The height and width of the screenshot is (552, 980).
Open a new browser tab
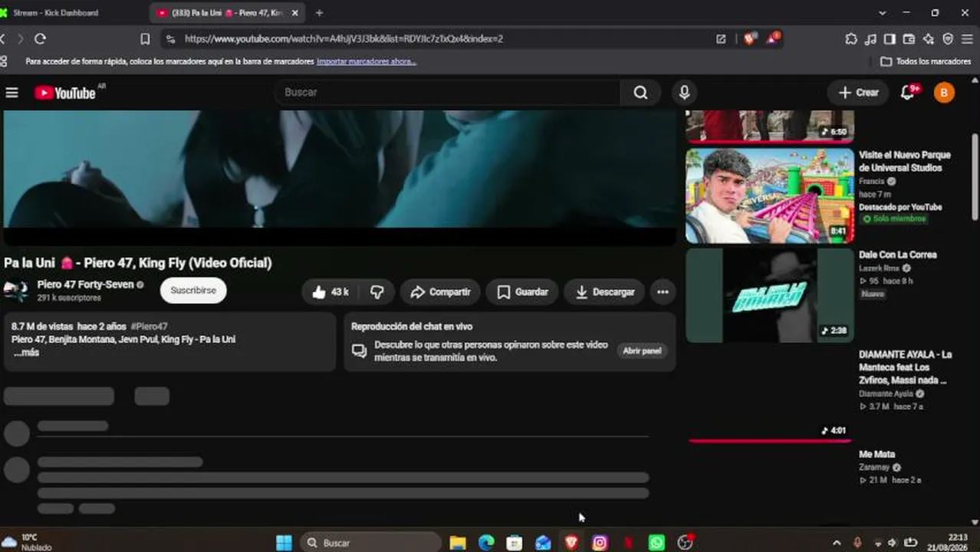click(319, 13)
